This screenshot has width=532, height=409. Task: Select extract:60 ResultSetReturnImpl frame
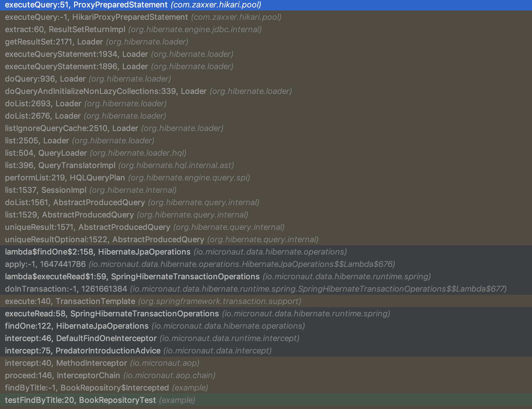(266, 29)
